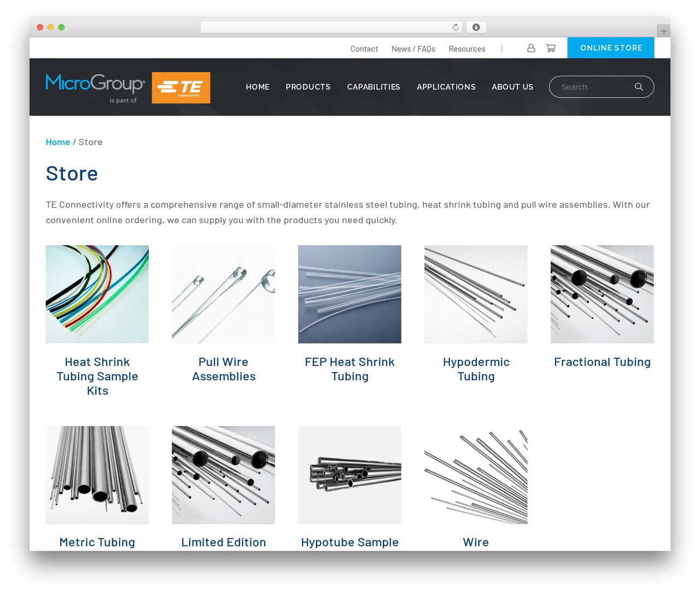
Task: Open the Products navigation menu
Action: click(x=308, y=87)
